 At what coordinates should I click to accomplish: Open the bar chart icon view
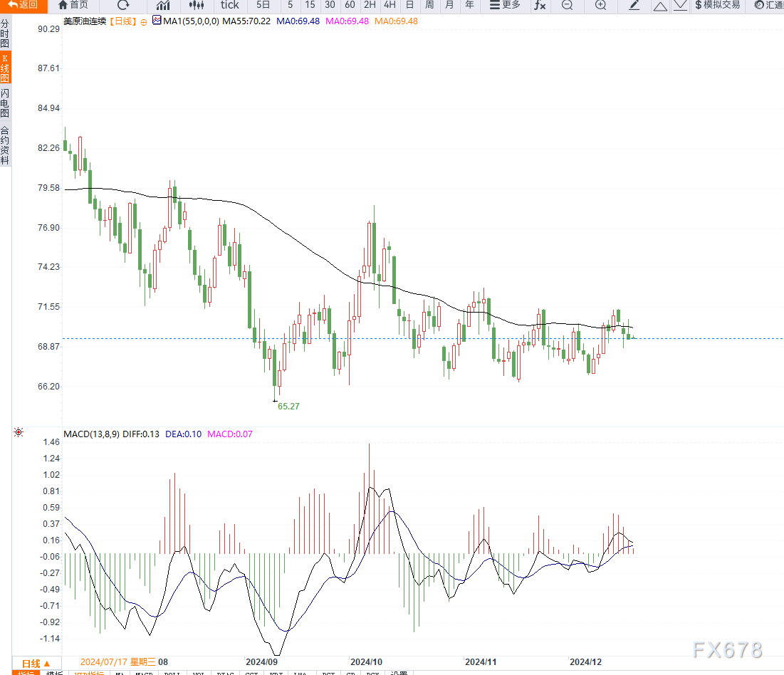(x=163, y=5)
